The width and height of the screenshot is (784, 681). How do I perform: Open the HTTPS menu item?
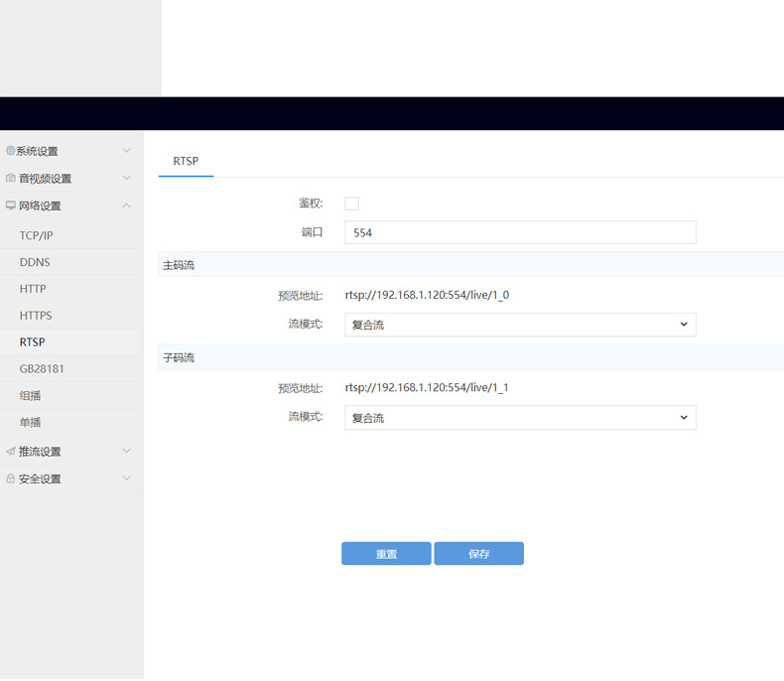click(36, 316)
